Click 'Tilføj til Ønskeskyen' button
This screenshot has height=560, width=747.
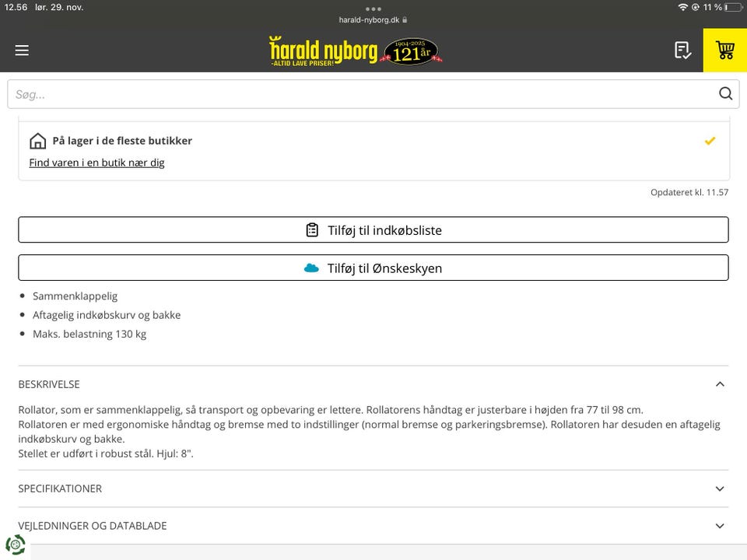pyautogui.click(x=373, y=268)
